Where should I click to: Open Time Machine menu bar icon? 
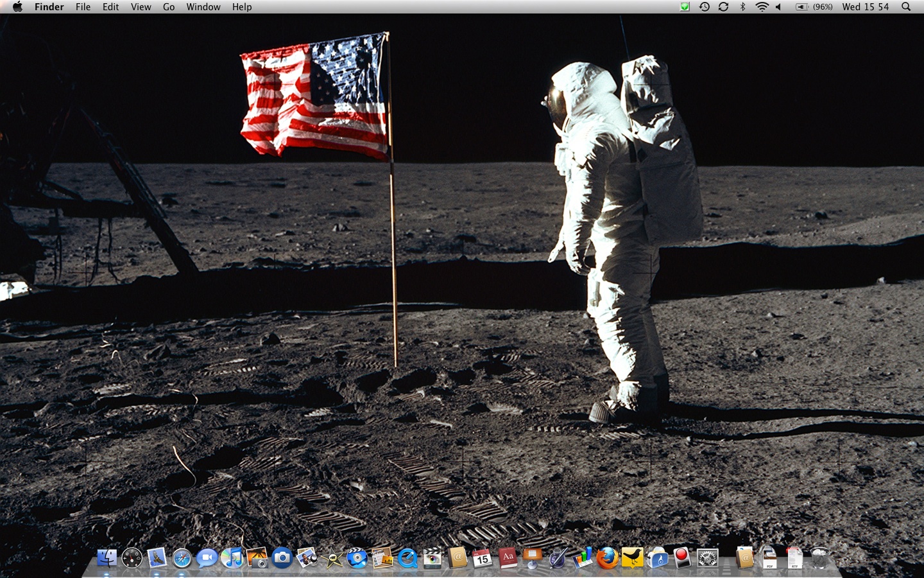coord(705,7)
